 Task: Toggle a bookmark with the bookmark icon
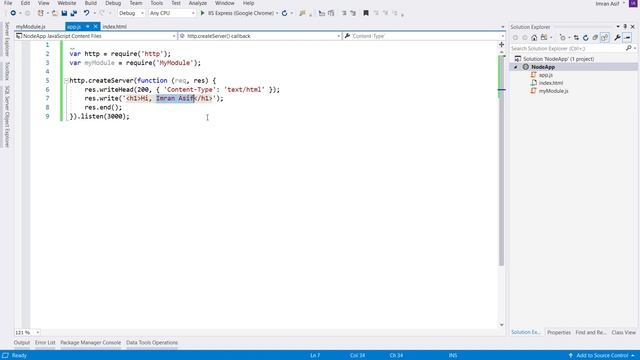366,13
